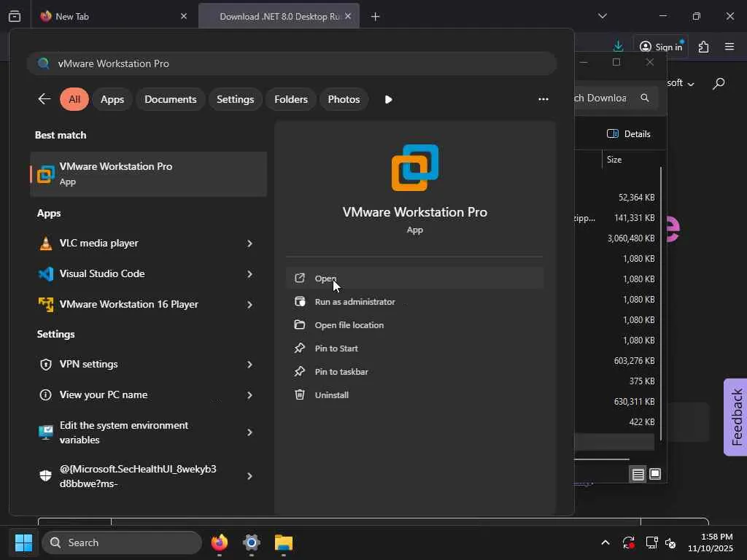Screen dimensions: 747x560
Task: Click Sign in button in Firefox
Action: [661, 47]
